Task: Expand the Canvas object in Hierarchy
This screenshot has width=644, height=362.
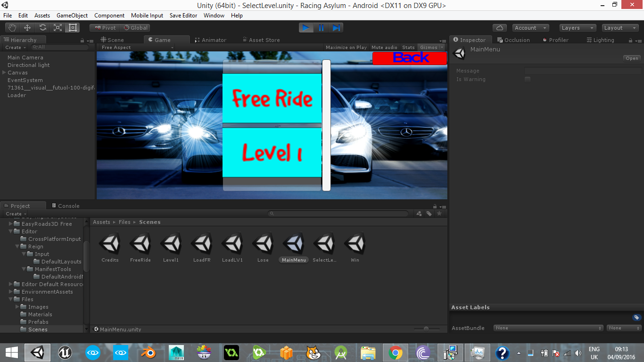Action: click(4, 73)
